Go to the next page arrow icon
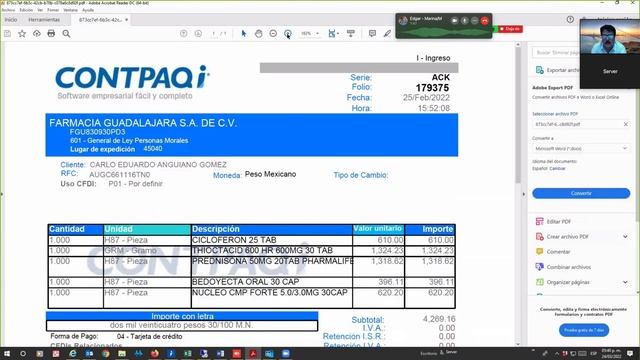Screen dimensions: 640x360 pyautogui.click(x=198, y=33)
